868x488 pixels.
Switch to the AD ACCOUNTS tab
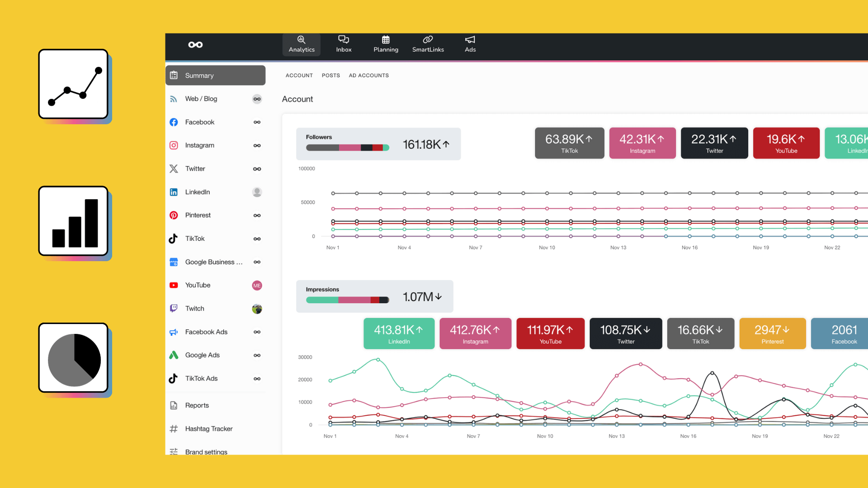pos(368,75)
